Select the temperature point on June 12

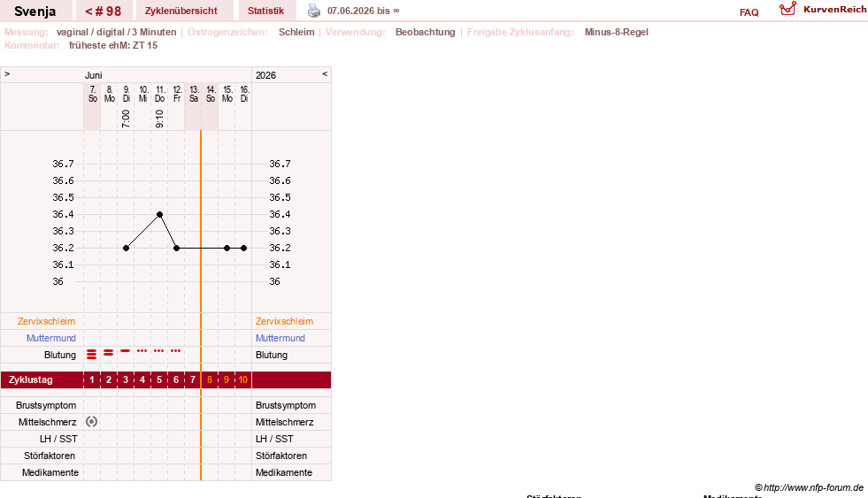177,248
